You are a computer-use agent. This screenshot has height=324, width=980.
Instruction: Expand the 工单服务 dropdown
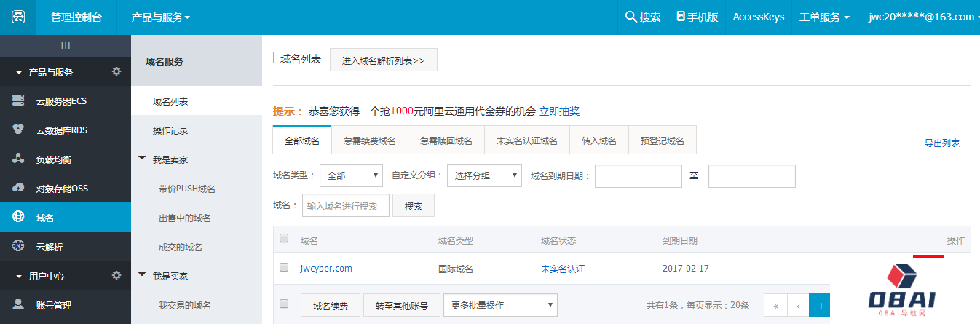click(825, 17)
